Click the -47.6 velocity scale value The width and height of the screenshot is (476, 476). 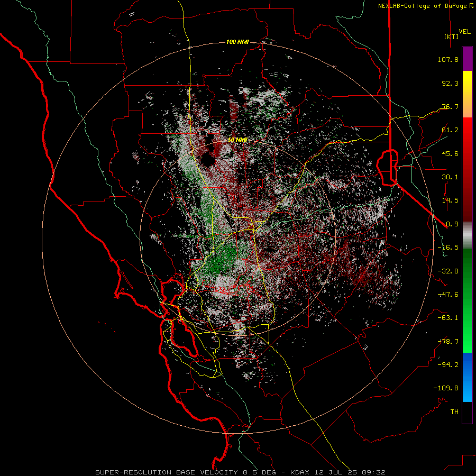[x=448, y=295]
